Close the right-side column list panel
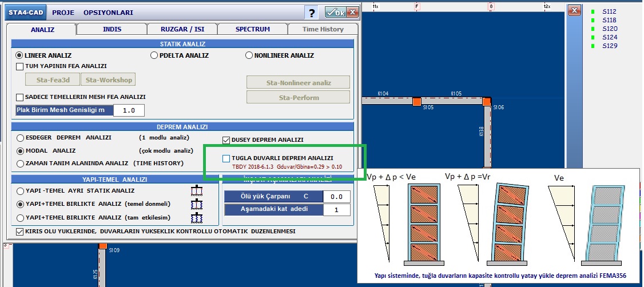This screenshot has width=644, height=287. (575, 11)
